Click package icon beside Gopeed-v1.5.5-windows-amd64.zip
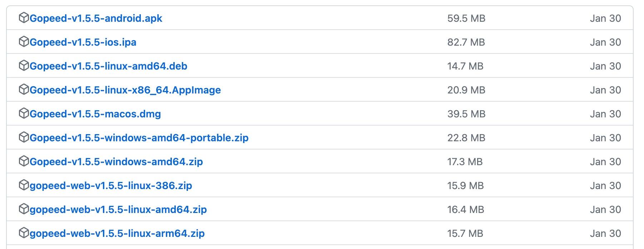 click(24, 161)
